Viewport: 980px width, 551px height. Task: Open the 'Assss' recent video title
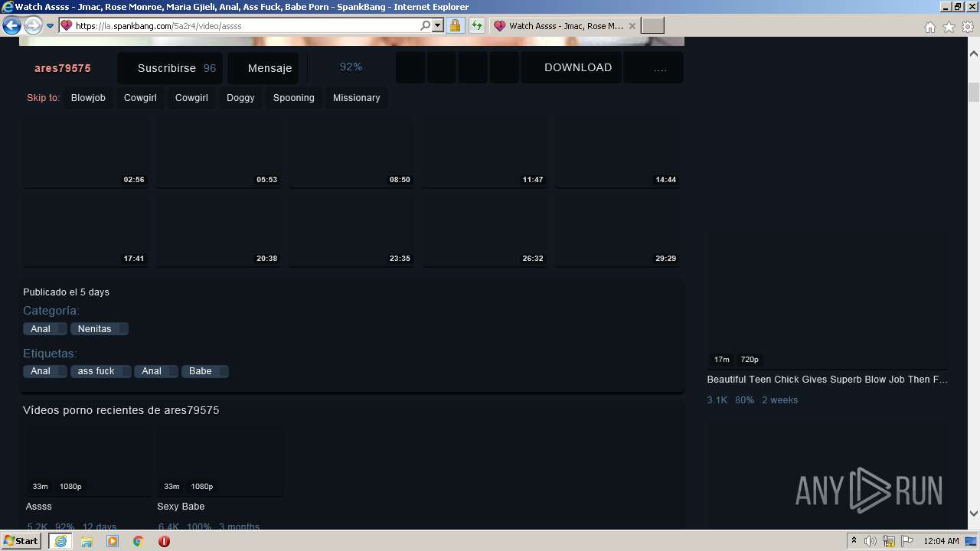pos(39,507)
